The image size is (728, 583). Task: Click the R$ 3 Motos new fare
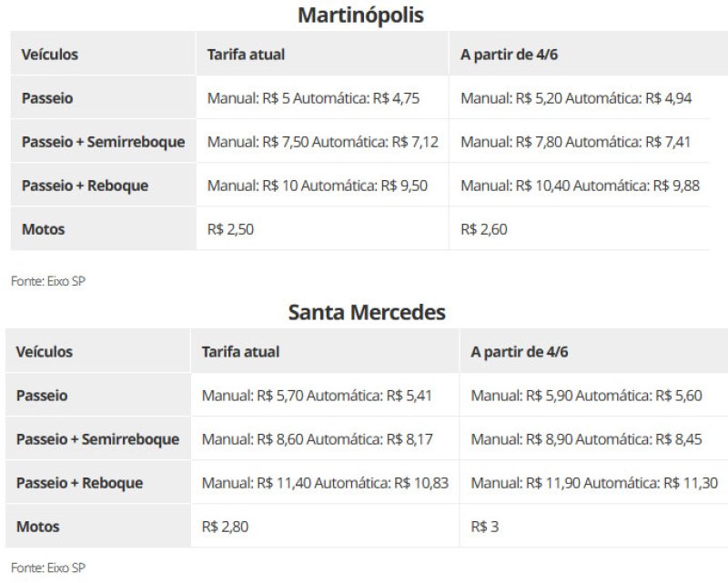click(x=485, y=527)
